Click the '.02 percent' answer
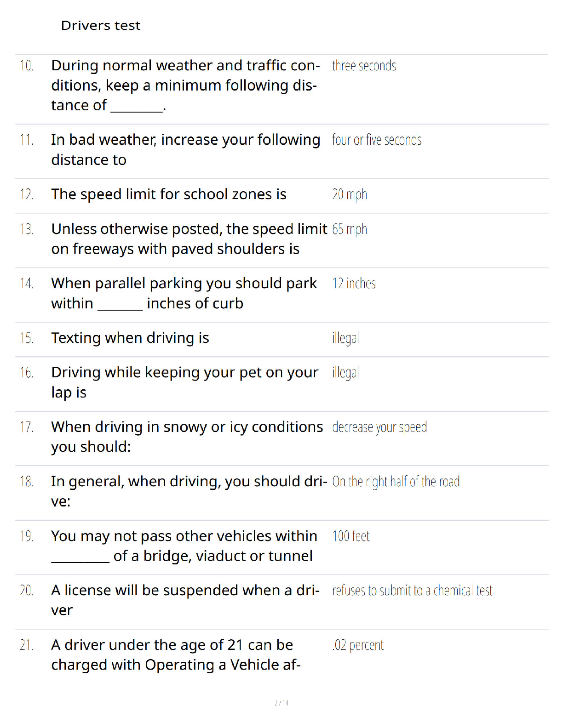 [358, 645]
